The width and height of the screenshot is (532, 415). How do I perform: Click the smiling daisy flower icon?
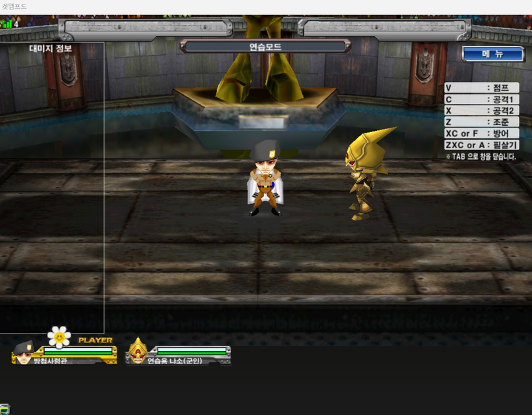click(x=59, y=337)
